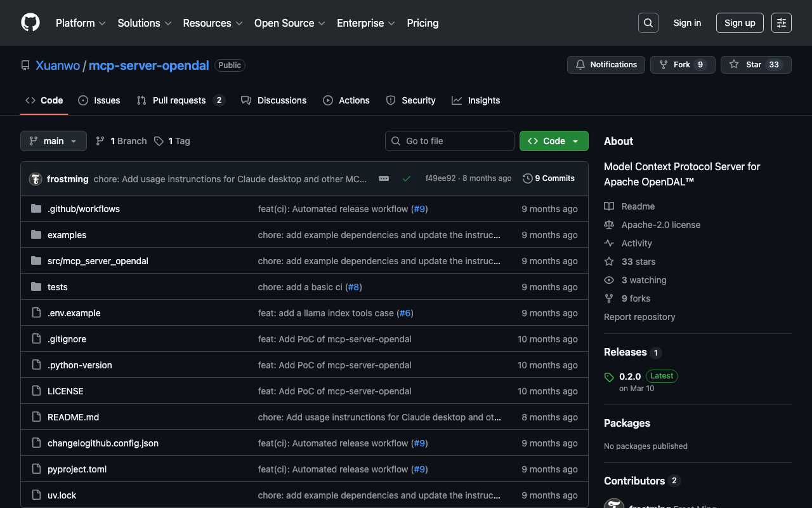Open appearance settings icon in header
The width and height of the screenshot is (812, 508).
click(781, 23)
